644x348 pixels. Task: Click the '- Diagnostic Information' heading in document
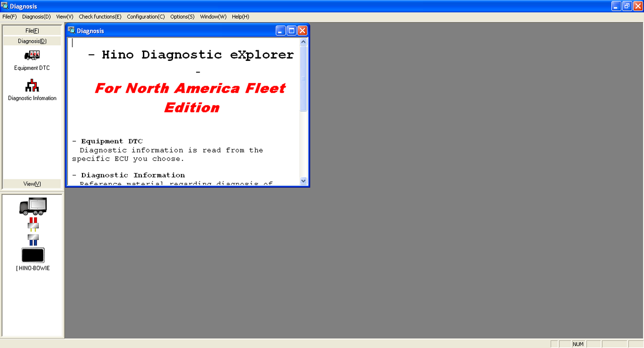coord(128,175)
